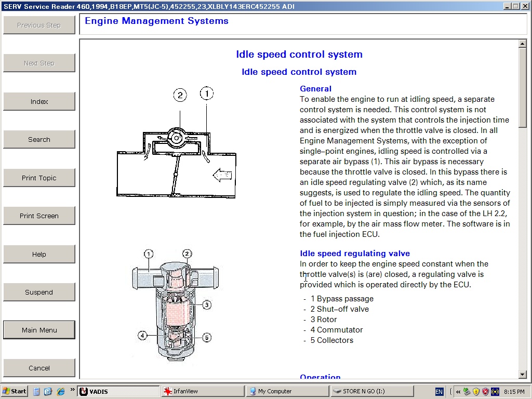Switch to My Computer taskbar button

[287, 391]
